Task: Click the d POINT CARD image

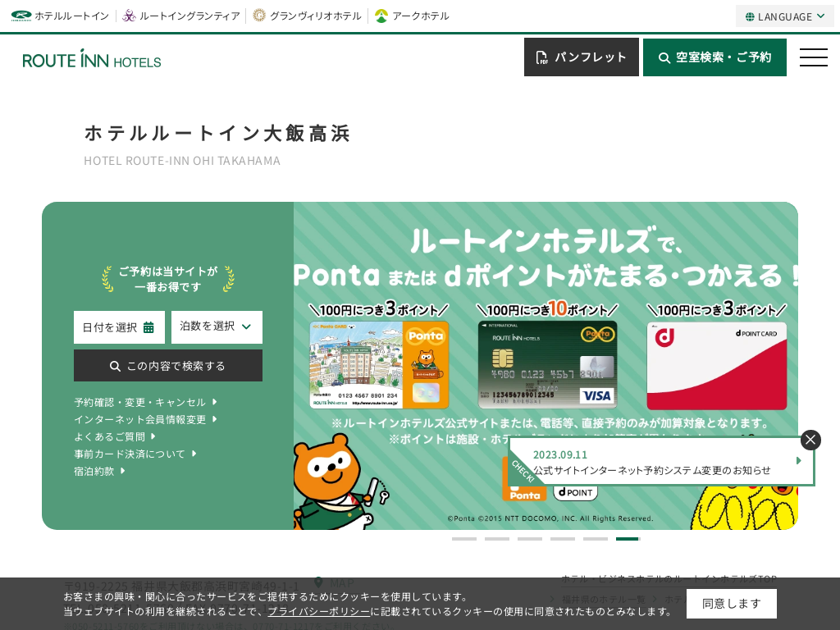Action: point(717,366)
